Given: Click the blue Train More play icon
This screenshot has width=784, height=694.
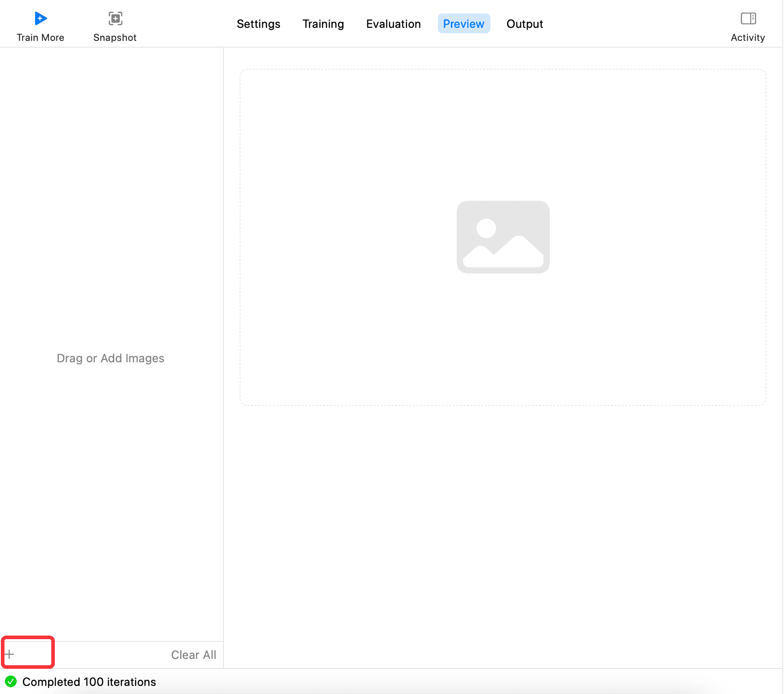Looking at the screenshot, I should pos(40,18).
